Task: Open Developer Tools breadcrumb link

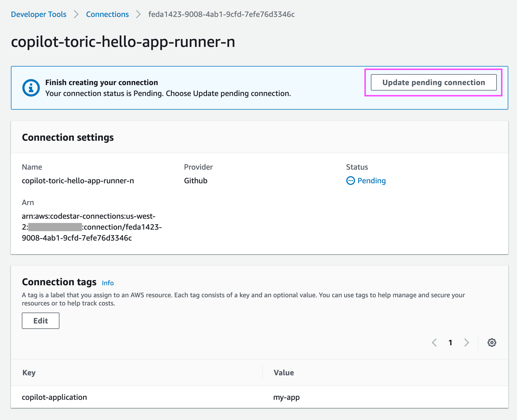Action: 38,14
